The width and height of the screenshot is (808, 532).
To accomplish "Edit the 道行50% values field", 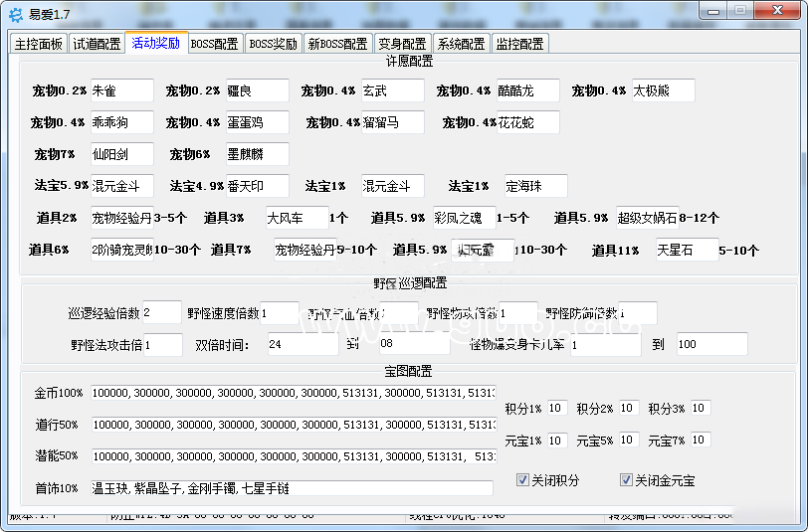I will [x=294, y=425].
